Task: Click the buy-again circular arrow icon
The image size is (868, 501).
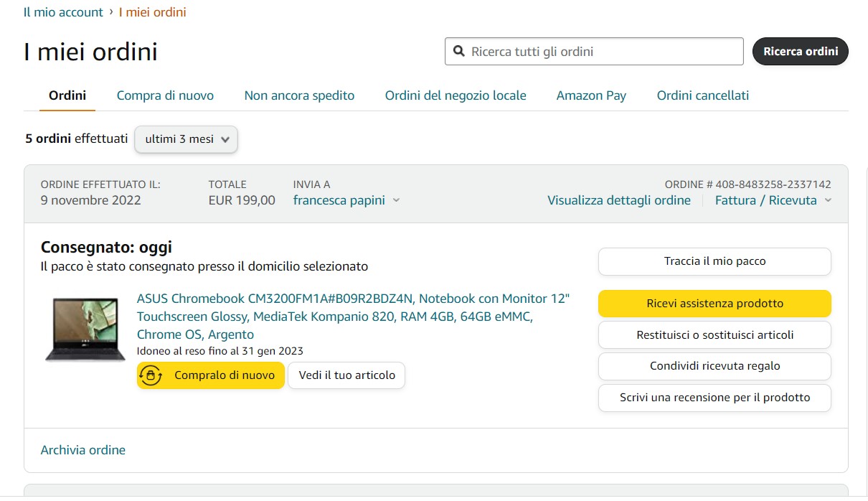Action: pos(150,375)
